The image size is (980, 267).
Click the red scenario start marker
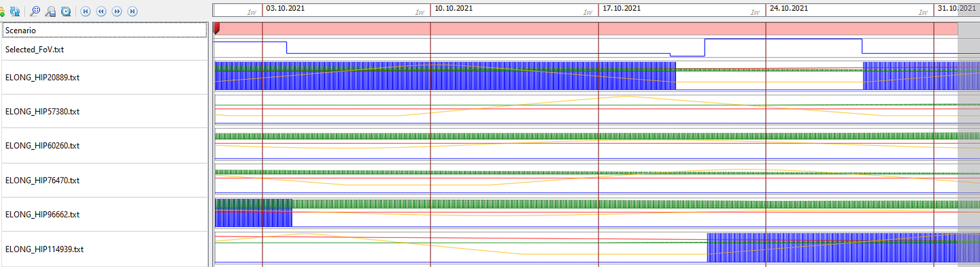(216, 28)
